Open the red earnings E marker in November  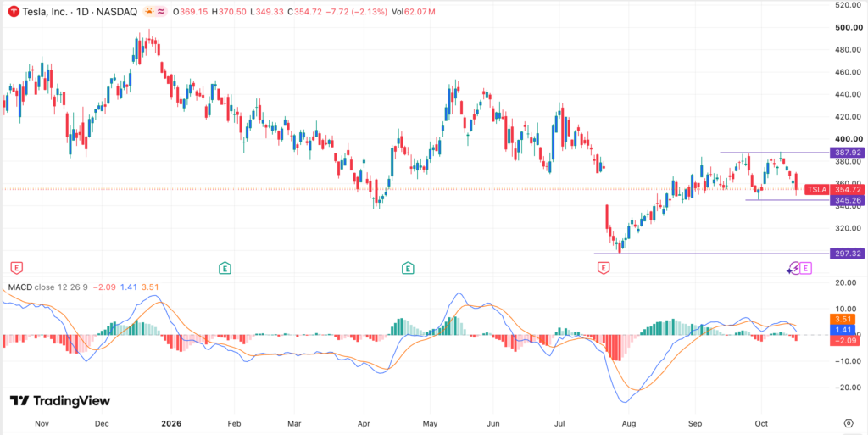click(x=17, y=269)
